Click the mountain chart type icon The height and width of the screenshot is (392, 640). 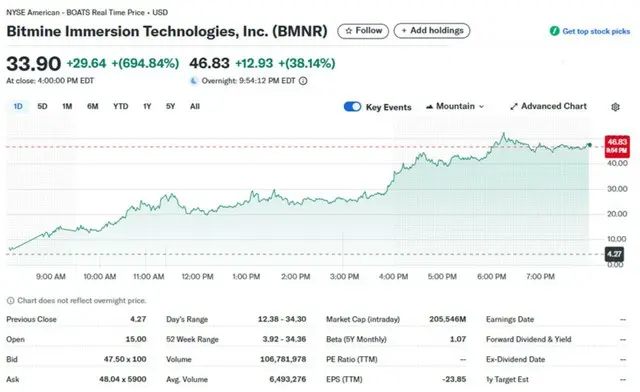coord(429,107)
